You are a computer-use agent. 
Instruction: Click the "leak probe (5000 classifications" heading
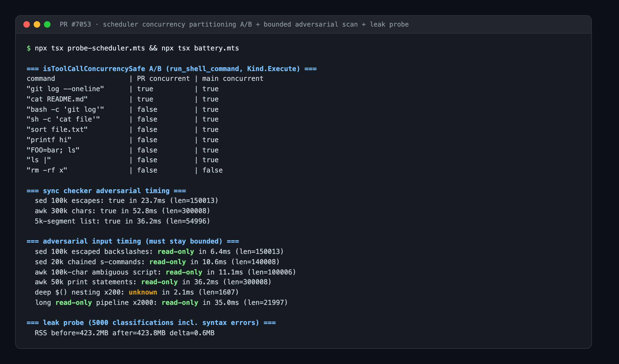pyautogui.click(x=108, y=323)
